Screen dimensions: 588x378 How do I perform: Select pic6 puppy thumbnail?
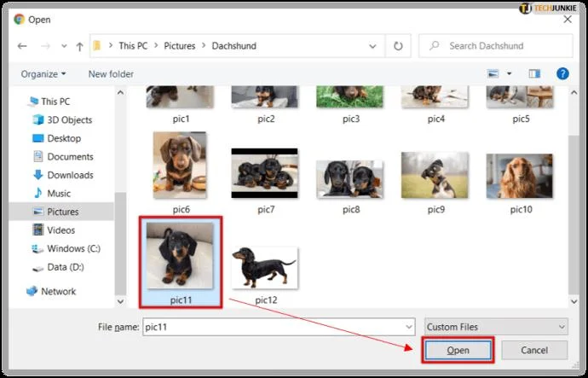180,166
